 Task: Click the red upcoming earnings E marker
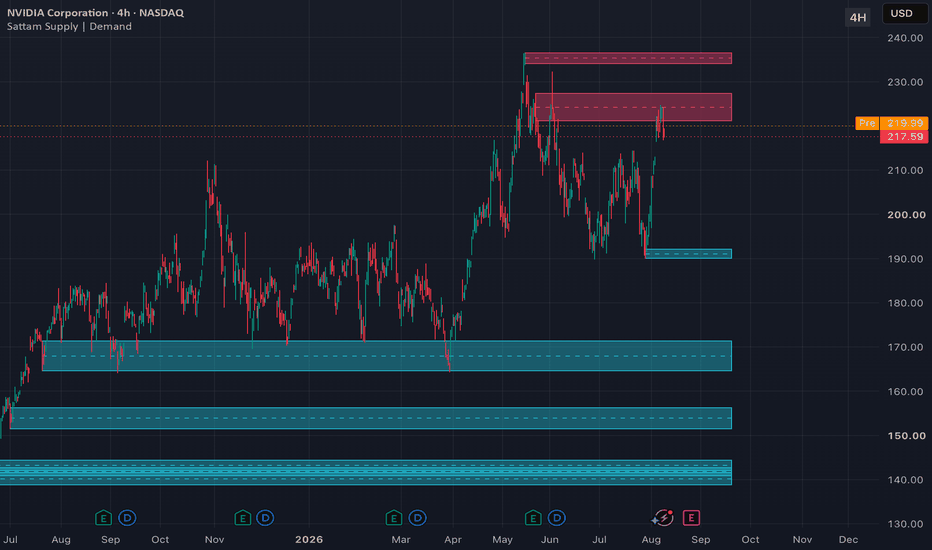(x=691, y=518)
